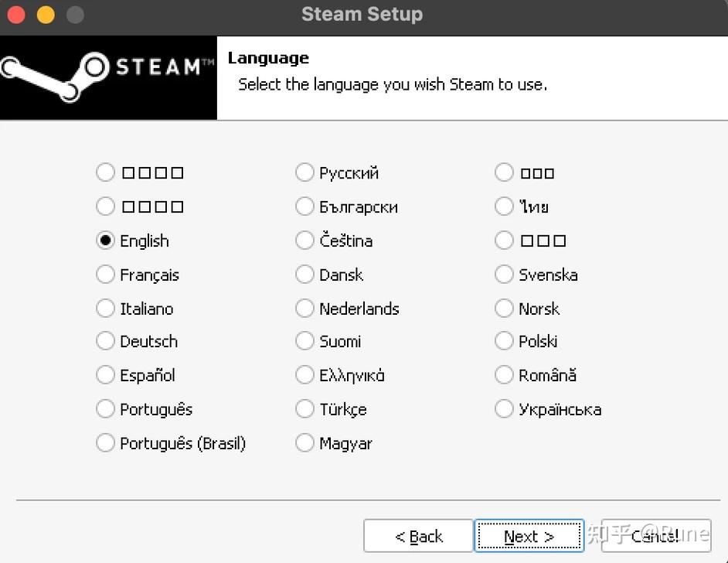Choose Português (Brasil) language
This screenshot has width=728, height=563.
[x=106, y=443]
